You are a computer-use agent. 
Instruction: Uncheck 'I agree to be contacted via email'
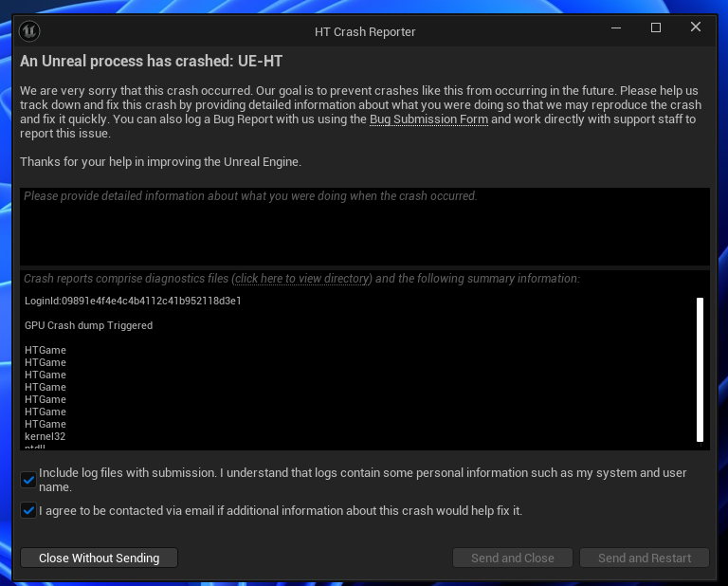coord(28,511)
